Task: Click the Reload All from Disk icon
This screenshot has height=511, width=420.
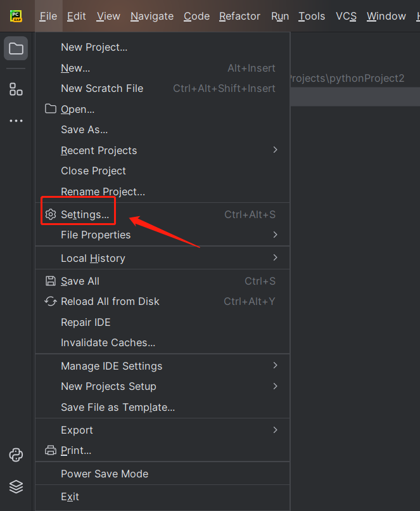Action: pyautogui.click(x=51, y=301)
